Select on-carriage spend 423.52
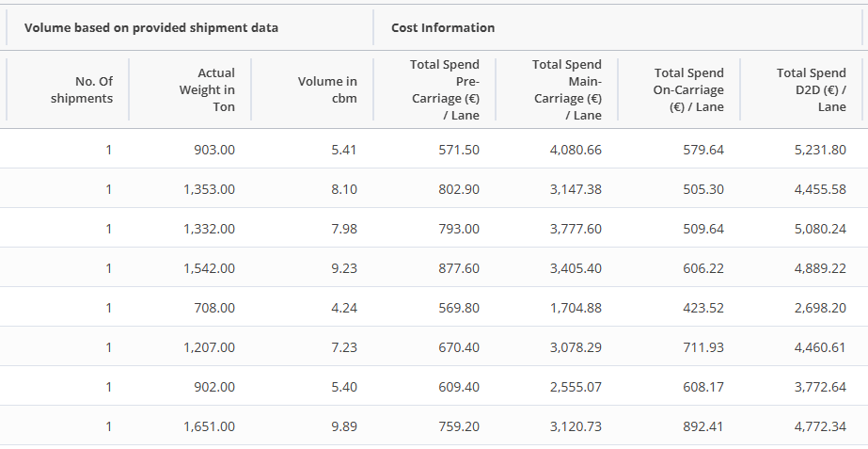This screenshot has height=449, width=868. tap(703, 308)
